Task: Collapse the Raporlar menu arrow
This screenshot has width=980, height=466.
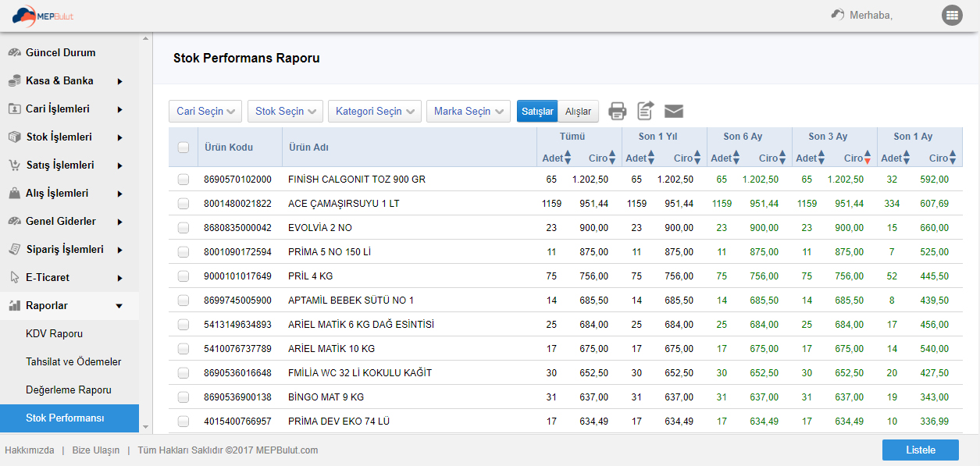Action: pos(119,306)
